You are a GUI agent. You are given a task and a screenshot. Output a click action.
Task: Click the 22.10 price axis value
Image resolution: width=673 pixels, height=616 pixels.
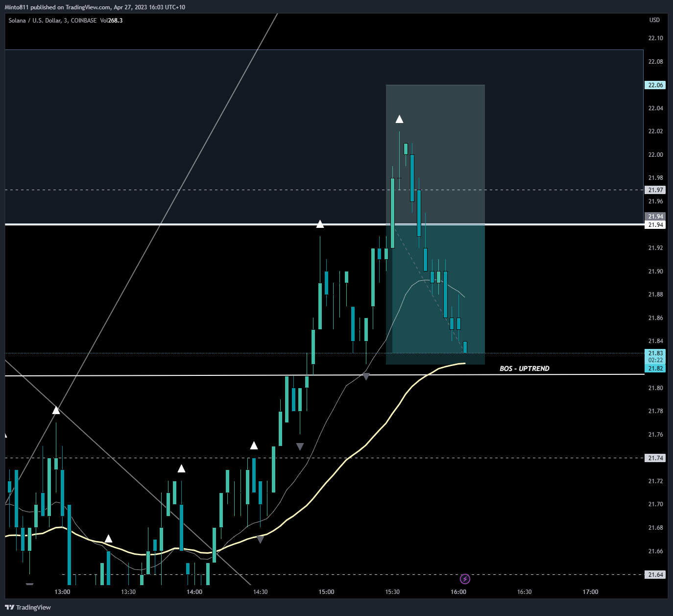click(655, 38)
